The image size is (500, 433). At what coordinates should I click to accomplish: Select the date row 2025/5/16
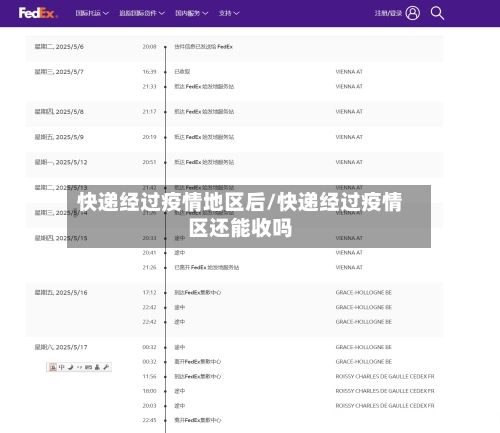(61, 293)
